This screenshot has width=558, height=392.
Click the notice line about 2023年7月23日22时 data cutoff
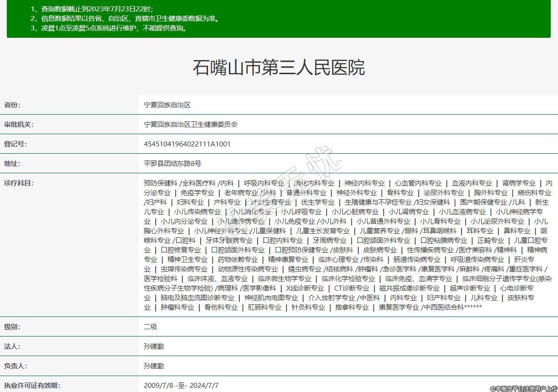tap(92, 9)
